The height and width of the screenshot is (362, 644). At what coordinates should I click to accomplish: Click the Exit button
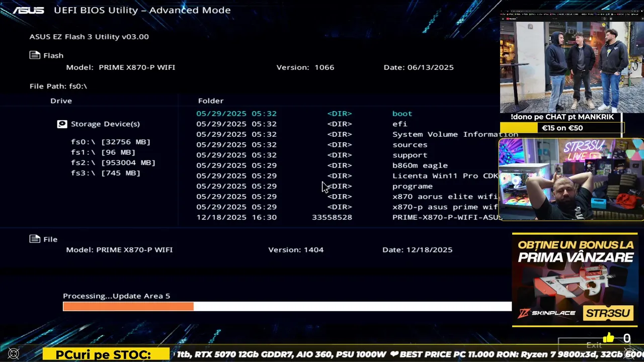point(594,345)
